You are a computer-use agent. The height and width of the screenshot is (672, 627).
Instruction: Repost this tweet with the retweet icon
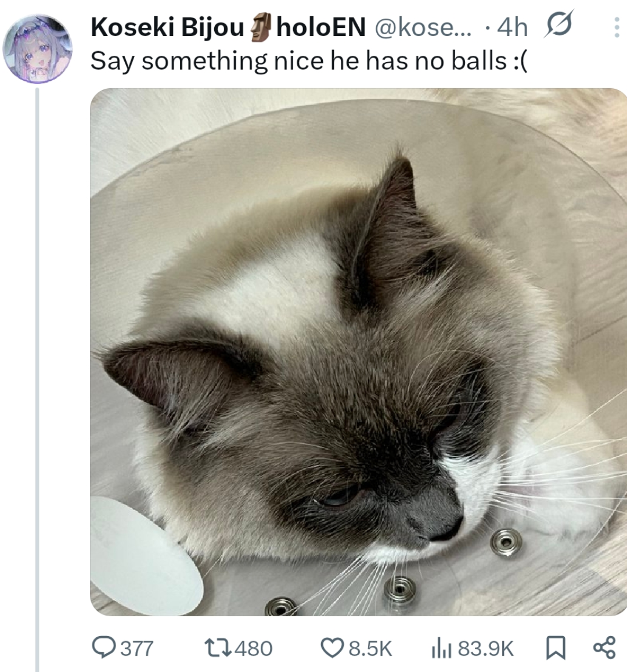point(217,648)
